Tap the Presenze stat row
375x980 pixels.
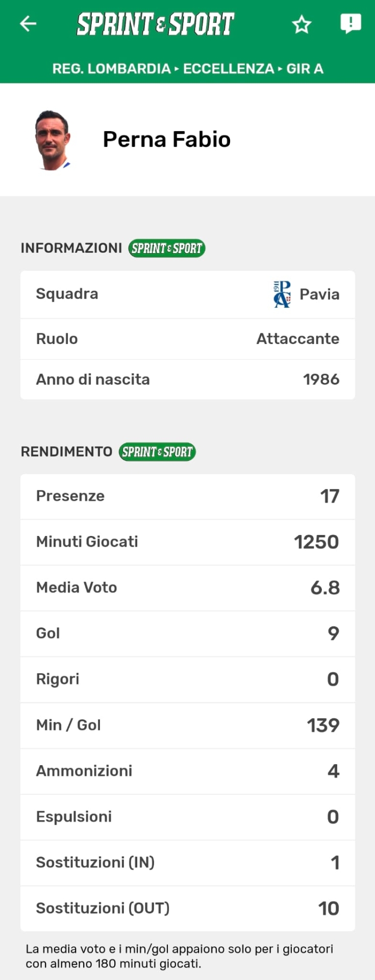click(187, 496)
